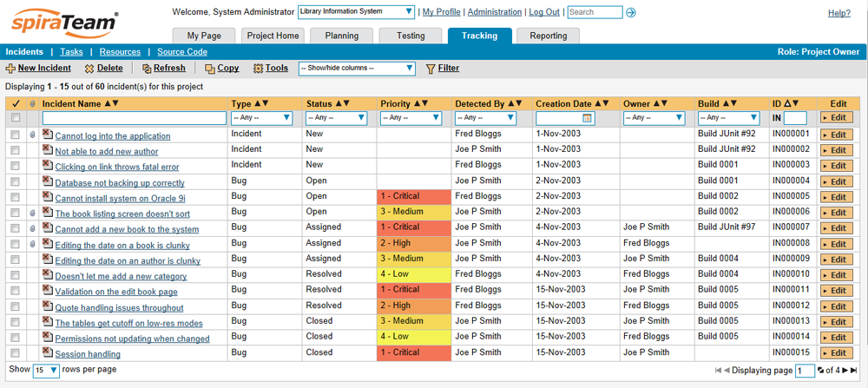Click the New Incident plus icon
868x388 pixels.
pos(10,69)
